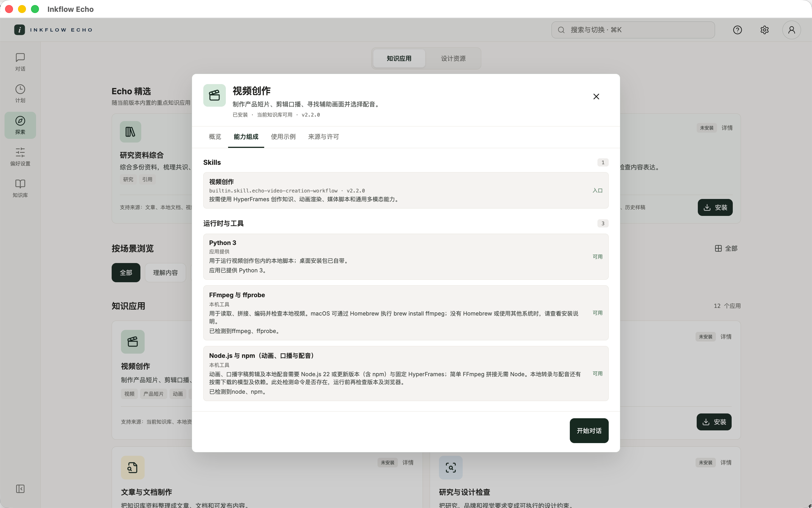Select the 能力组成 tab
This screenshot has width=812, height=508.
tap(246, 137)
